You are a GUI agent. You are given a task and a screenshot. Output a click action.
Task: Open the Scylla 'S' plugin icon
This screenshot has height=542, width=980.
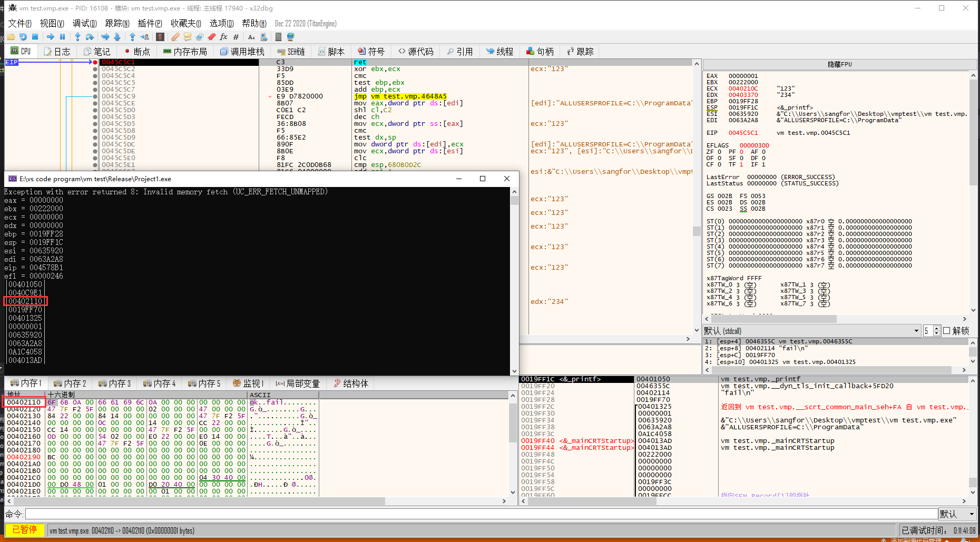point(160,37)
